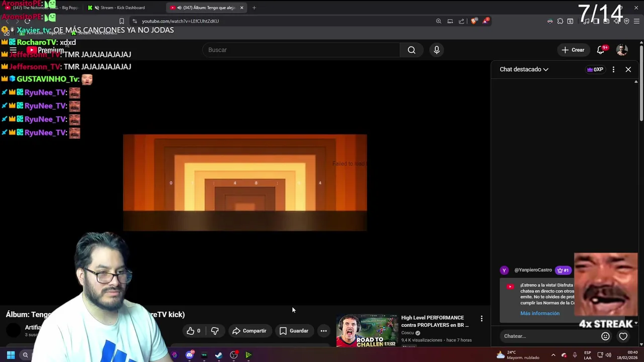The height and width of the screenshot is (362, 644).
Task: Open Windows Start menu
Action: tap(11, 355)
